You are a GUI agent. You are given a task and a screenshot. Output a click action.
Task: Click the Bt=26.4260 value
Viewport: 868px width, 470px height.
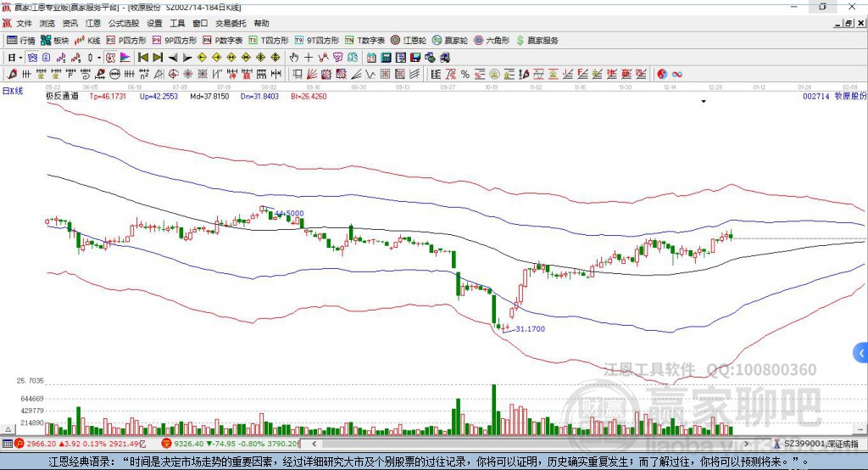(x=309, y=97)
